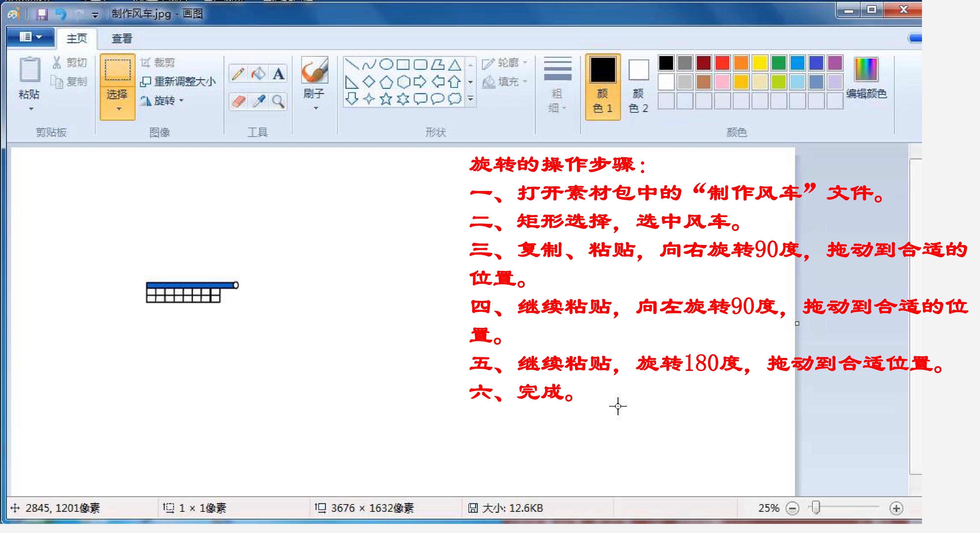Screen dimensions: 980x533
Task: Activate Color 2 (颜色2) selector
Action: point(638,87)
